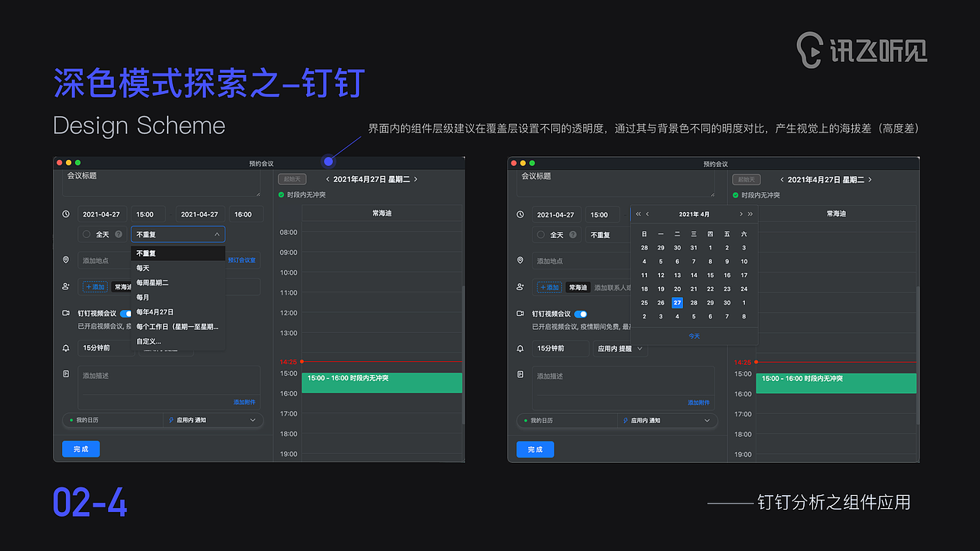Click 起始天 button in repeat-menu window
The height and width of the screenshot is (551, 980).
[292, 179]
